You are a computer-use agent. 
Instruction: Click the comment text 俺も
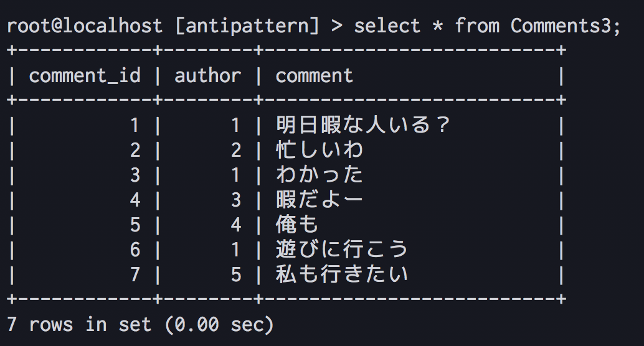[297, 225]
